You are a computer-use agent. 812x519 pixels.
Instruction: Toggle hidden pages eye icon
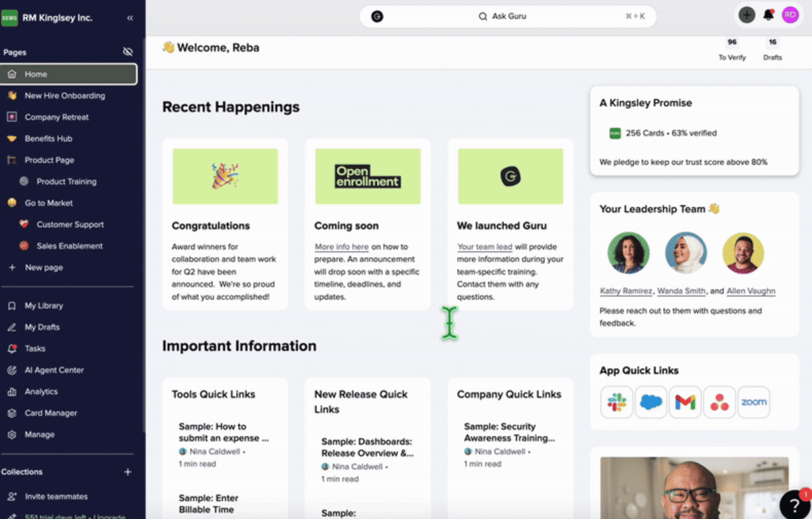[x=128, y=52]
